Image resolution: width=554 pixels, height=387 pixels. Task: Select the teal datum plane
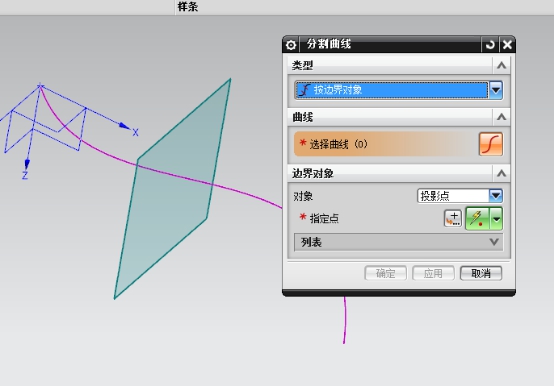[166, 219]
